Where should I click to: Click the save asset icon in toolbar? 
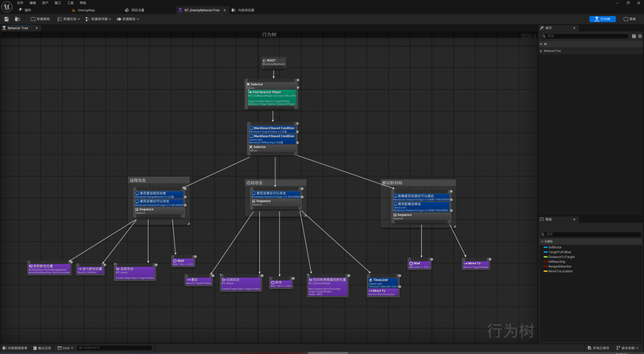[6, 19]
